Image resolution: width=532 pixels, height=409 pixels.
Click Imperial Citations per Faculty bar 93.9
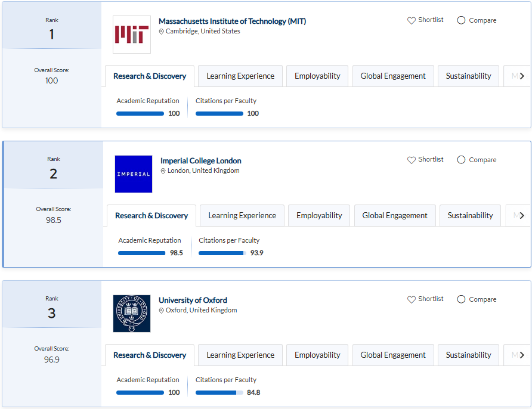[x=222, y=253]
